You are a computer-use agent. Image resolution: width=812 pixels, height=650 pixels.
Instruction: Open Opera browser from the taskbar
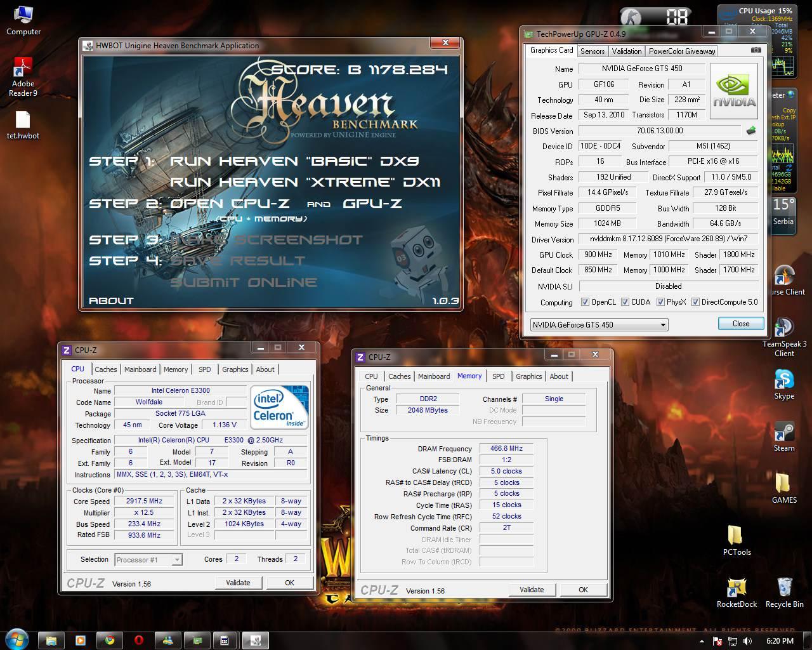click(x=138, y=640)
